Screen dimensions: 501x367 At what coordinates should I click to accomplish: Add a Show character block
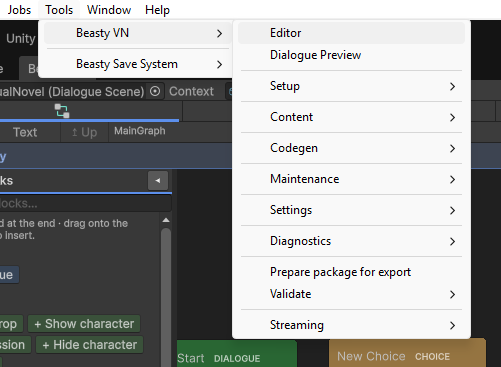[84, 324]
